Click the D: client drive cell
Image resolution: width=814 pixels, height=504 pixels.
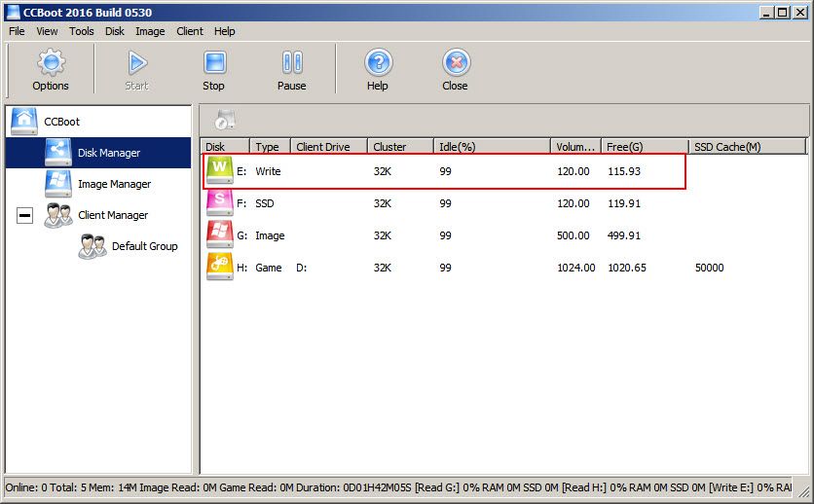coord(302,268)
